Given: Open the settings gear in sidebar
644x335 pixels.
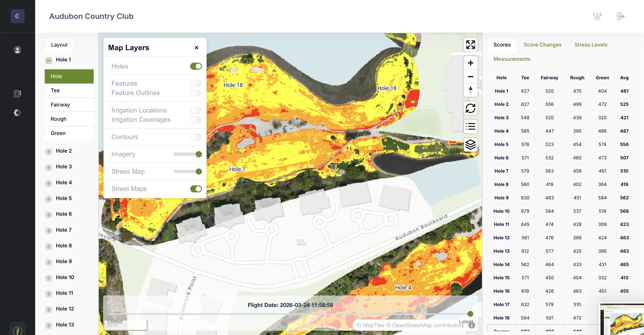Looking at the screenshot, I should (x=17, y=113).
